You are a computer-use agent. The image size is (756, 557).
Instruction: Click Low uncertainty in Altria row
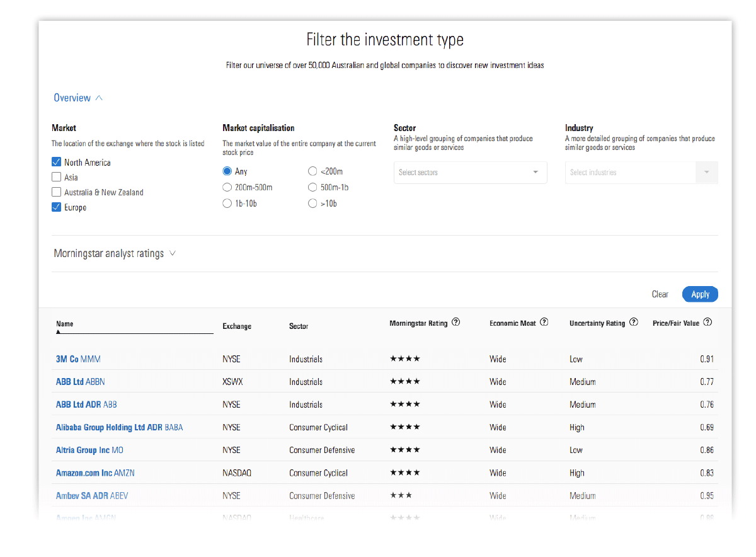point(576,450)
